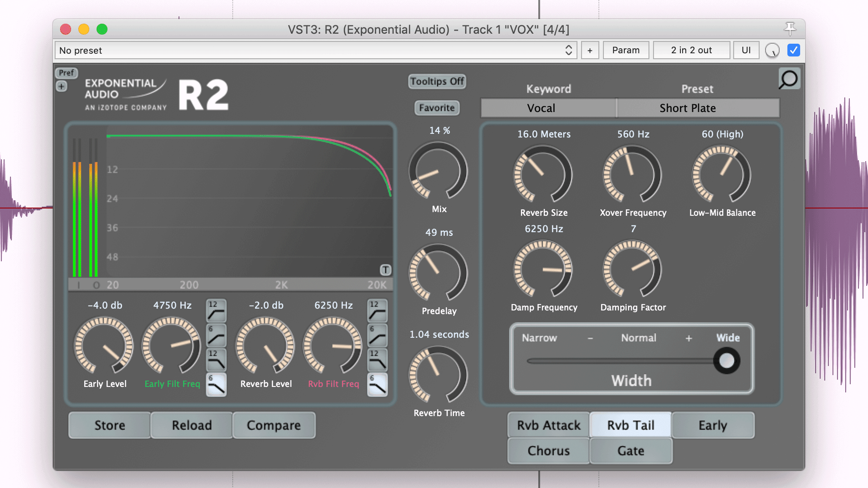
Task: Select 12 dB low-pass for the Early filter
Action: pyautogui.click(x=216, y=360)
